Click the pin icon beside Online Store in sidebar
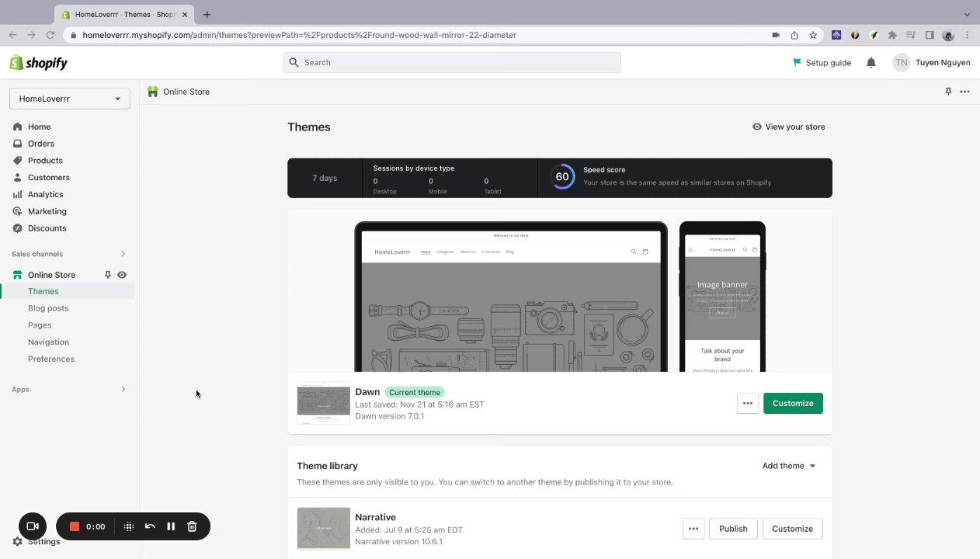 click(x=108, y=275)
